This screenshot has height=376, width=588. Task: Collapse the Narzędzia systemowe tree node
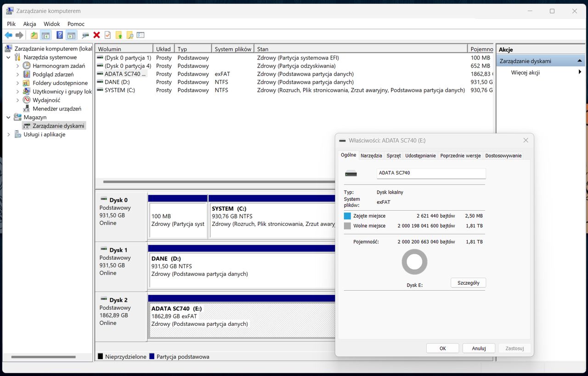(8, 57)
